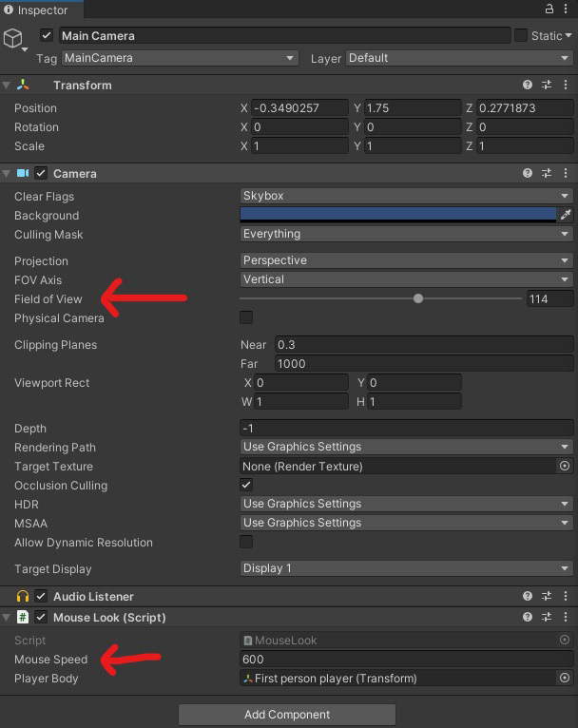Open the Inspector panel kebab menu
Screen dimensions: 578x728
(566, 9)
